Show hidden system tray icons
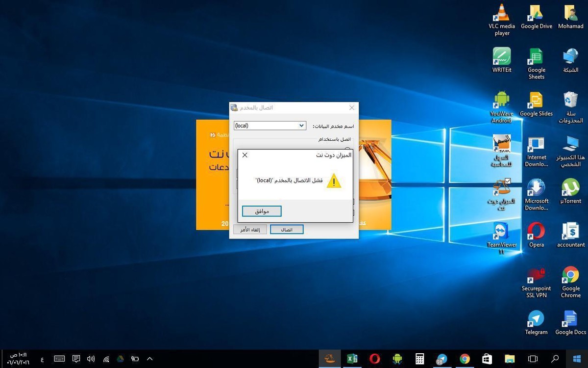Screen dimensions: 588x368 click(x=149, y=359)
